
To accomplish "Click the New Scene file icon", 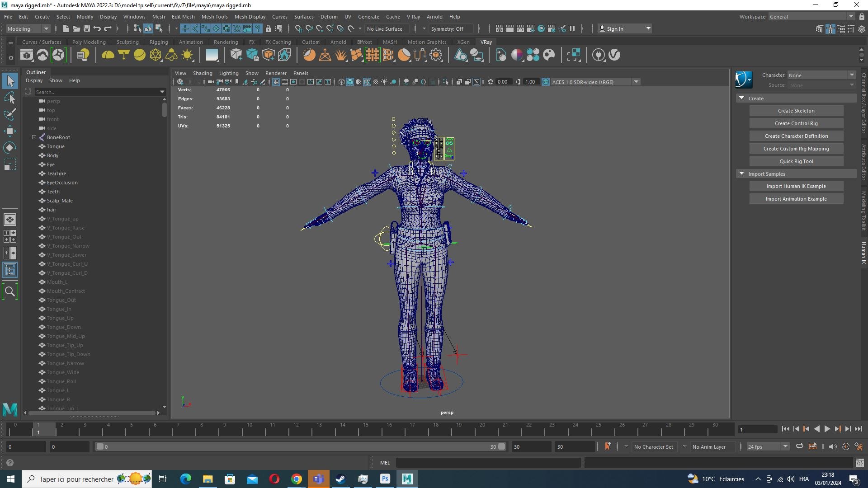I will [x=66, y=28].
